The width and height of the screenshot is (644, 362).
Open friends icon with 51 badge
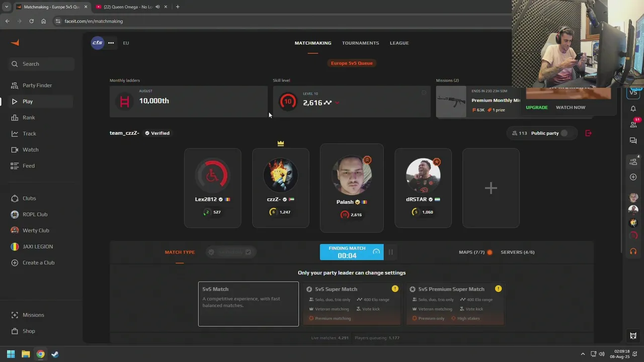(x=633, y=124)
